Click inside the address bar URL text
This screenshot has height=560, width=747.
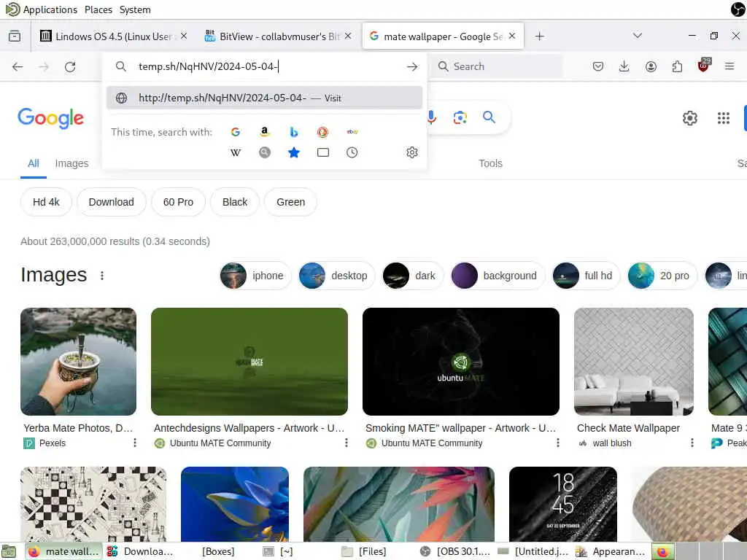coord(208,66)
